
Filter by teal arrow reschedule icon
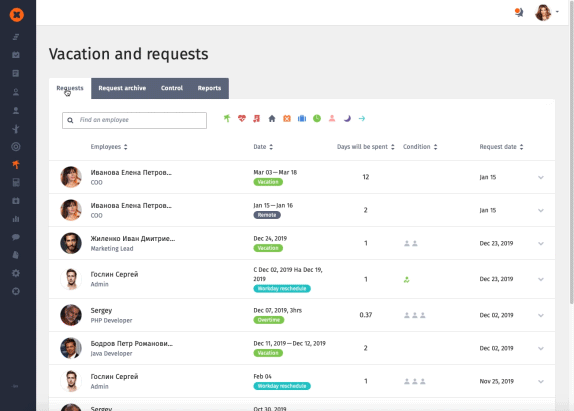pyautogui.click(x=362, y=119)
